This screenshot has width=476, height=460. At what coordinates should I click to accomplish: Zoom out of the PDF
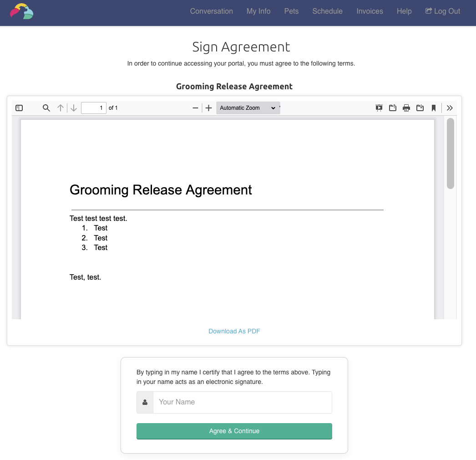[x=195, y=108]
